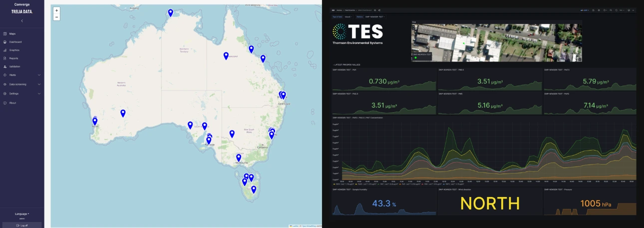Star the Grafana dashboard as favorite
The width and height of the screenshot is (644, 228).
click(375, 10)
